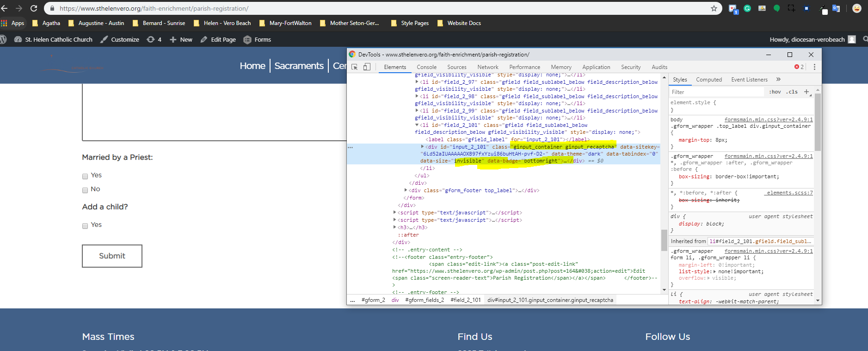Image resolution: width=868 pixels, height=351 pixels.
Task: Click the red error count indicator
Action: coord(799,67)
